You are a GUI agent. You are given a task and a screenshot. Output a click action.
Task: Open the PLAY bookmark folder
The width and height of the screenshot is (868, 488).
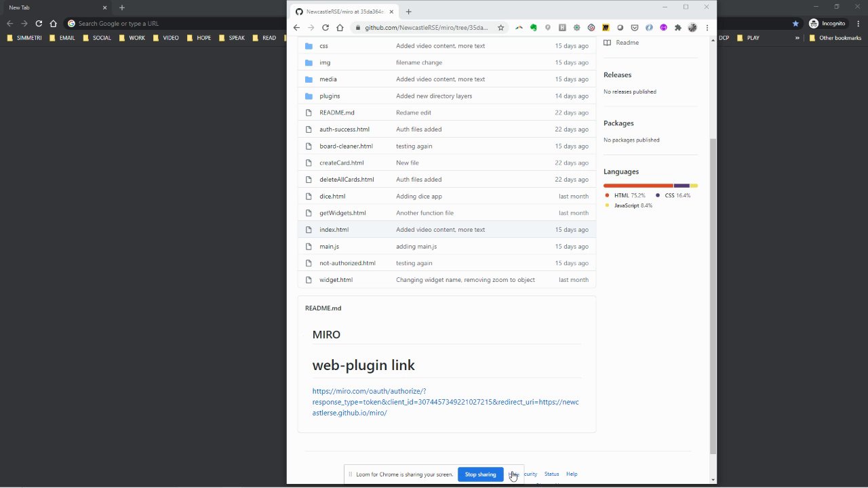(748, 38)
